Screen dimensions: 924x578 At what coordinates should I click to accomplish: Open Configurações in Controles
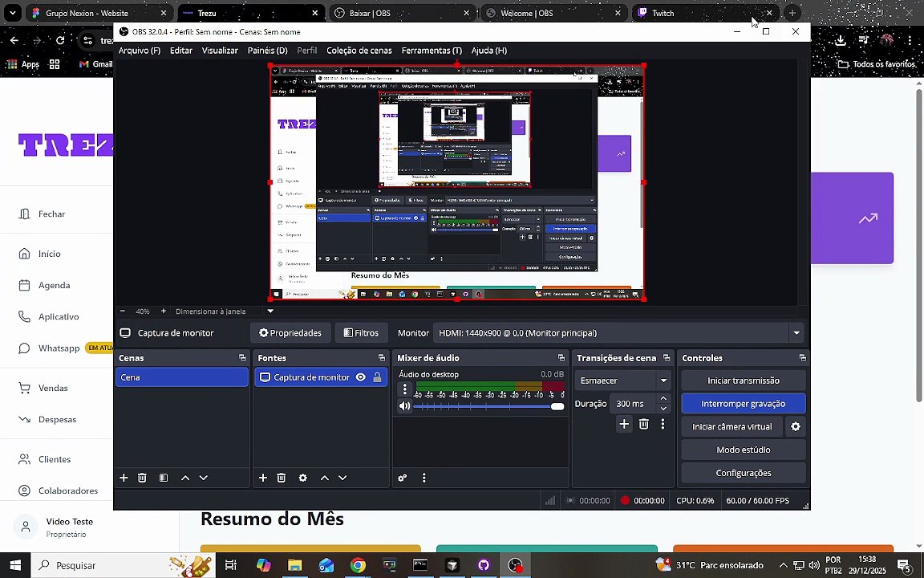[x=743, y=473]
